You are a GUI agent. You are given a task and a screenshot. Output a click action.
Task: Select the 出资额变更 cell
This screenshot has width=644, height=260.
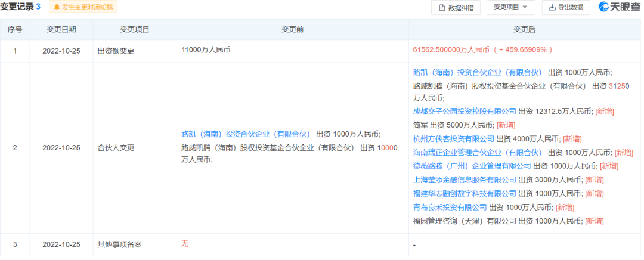pyautogui.click(x=134, y=51)
